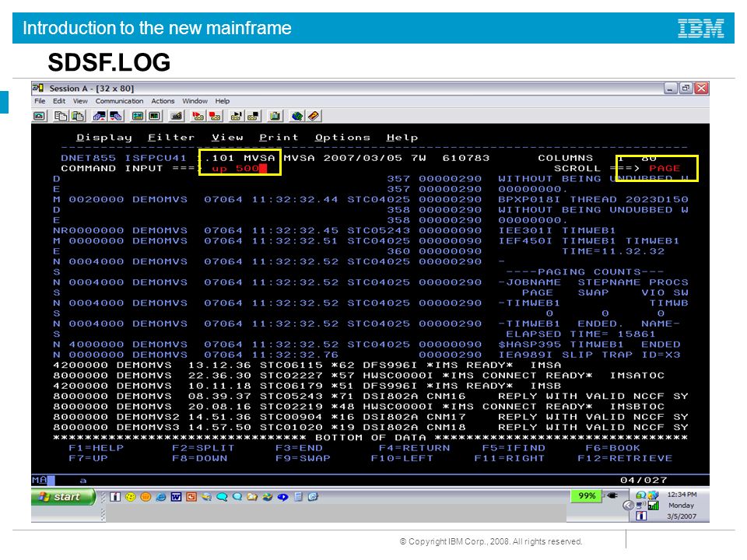Click the F4=RETURN function key label

pyautogui.click(x=414, y=448)
